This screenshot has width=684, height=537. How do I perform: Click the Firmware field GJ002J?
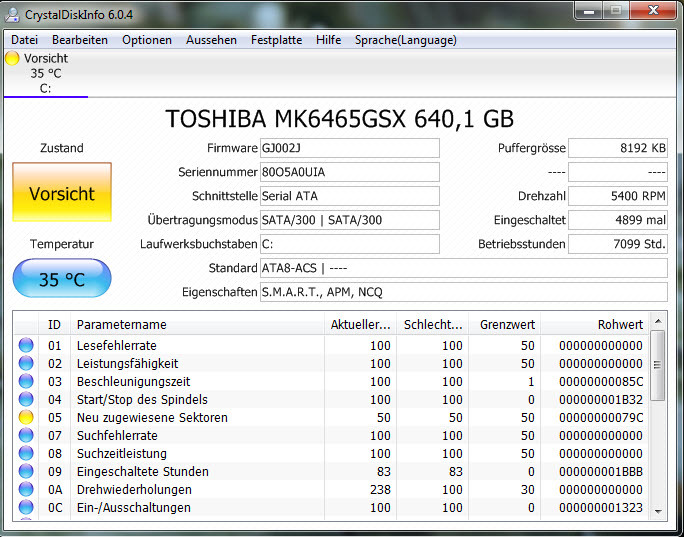pos(350,148)
